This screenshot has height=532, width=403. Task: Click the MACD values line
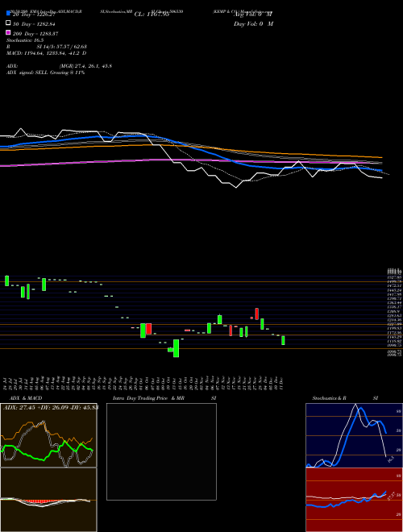(x=47, y=53)
